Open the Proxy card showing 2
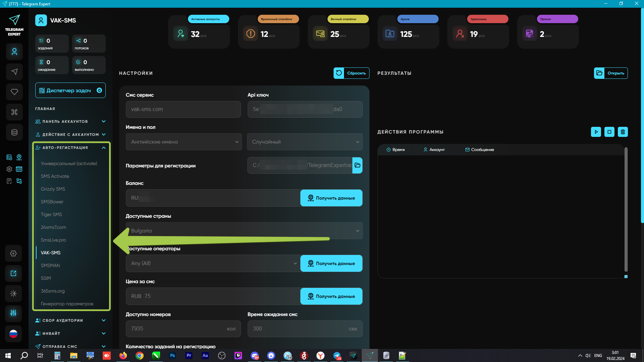 point(548,32)
